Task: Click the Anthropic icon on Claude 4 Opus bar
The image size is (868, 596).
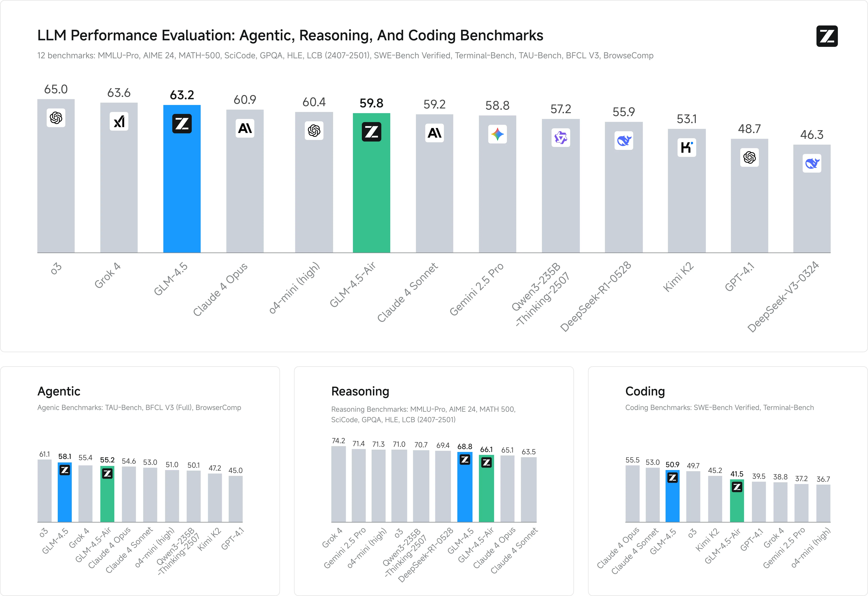Action: (x=245, y=128)
